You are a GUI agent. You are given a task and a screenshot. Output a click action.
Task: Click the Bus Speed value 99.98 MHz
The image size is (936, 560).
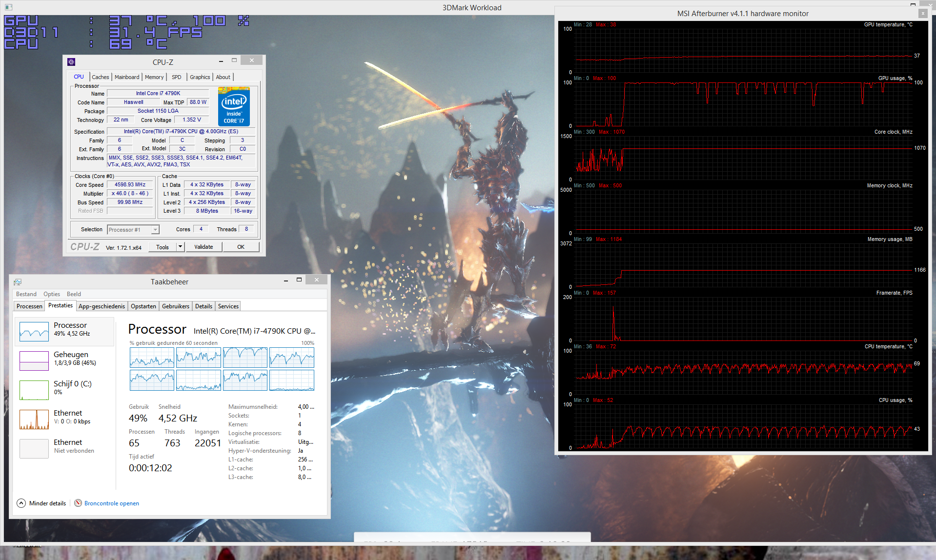(x=130, y=202)
